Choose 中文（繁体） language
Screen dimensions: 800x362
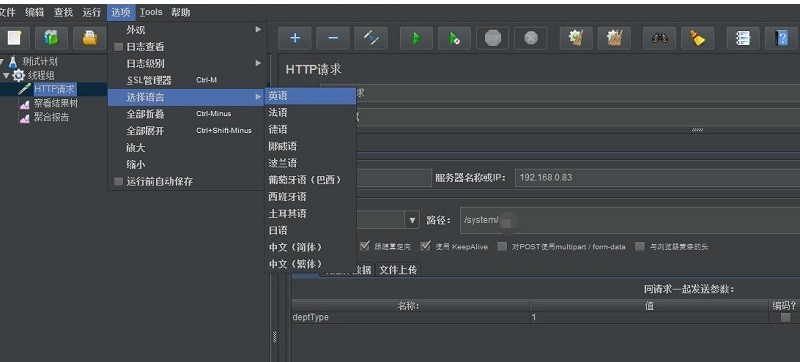(310, 264)
